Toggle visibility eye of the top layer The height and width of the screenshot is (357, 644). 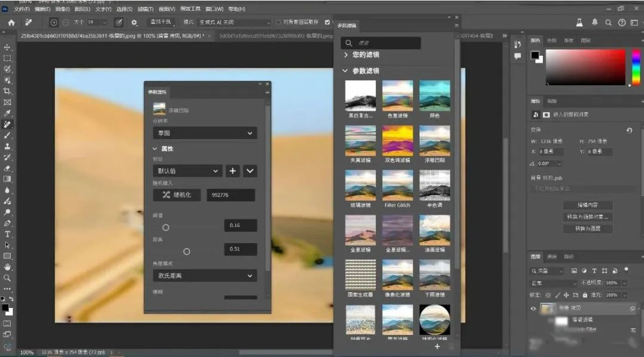pyautogui.click(x=533, y=308)
